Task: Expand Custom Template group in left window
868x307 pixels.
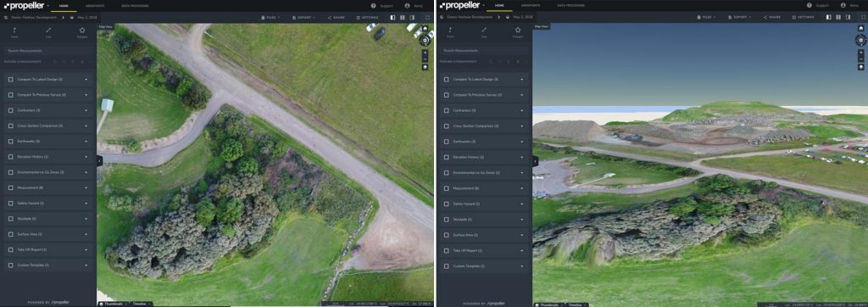Action: (x=86, y=265)
